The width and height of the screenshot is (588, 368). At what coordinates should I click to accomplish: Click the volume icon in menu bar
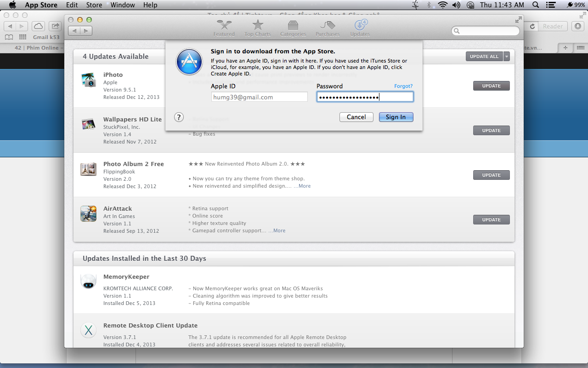coord(456,5)
